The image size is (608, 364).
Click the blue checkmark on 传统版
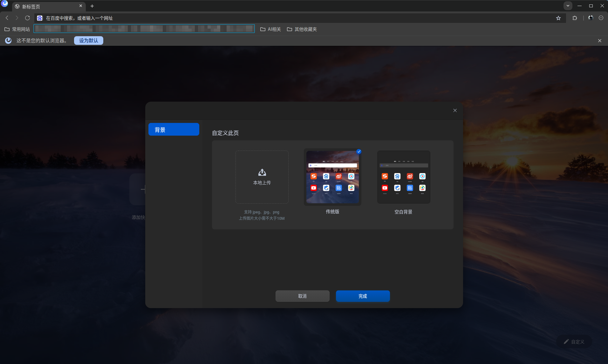coord(359,152)
